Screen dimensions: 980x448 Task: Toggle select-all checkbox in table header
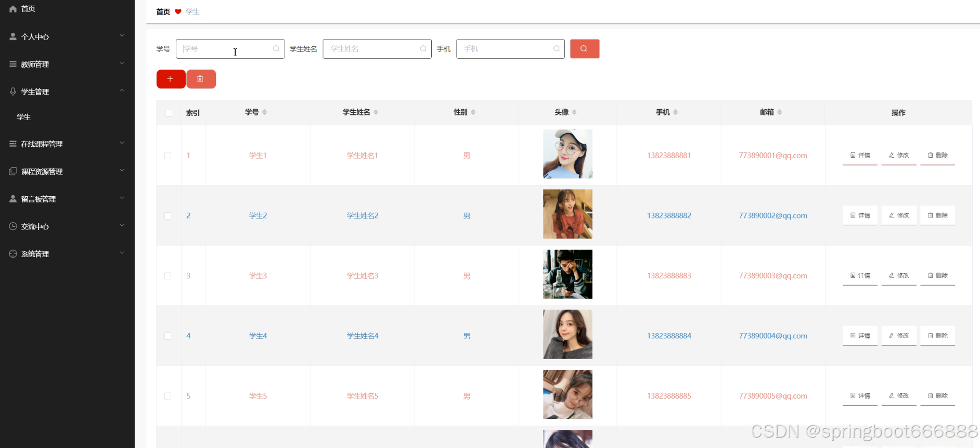click(x=169, y=113)
